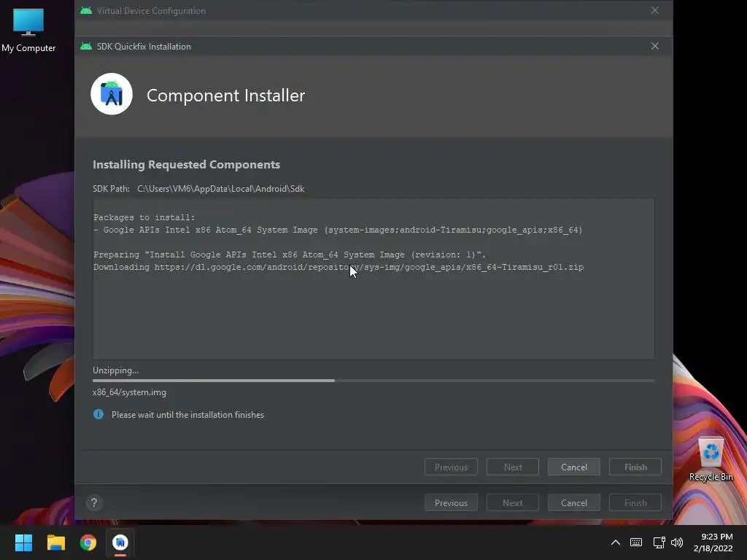This screenshot has width=747, height=560.
Task: Click Previous in the SDK Quickfix dialog
Action: (x=451, y=467)
